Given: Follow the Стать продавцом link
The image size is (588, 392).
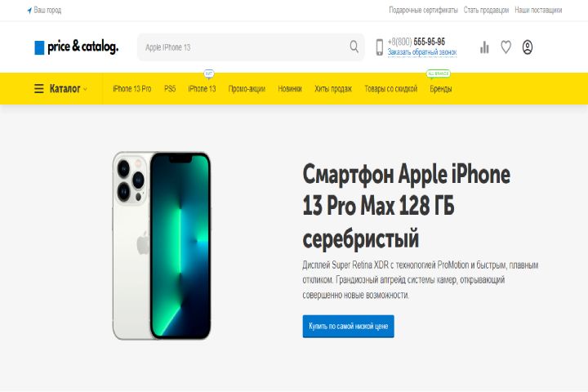Looking at the screenshot, I should point(486,10).
